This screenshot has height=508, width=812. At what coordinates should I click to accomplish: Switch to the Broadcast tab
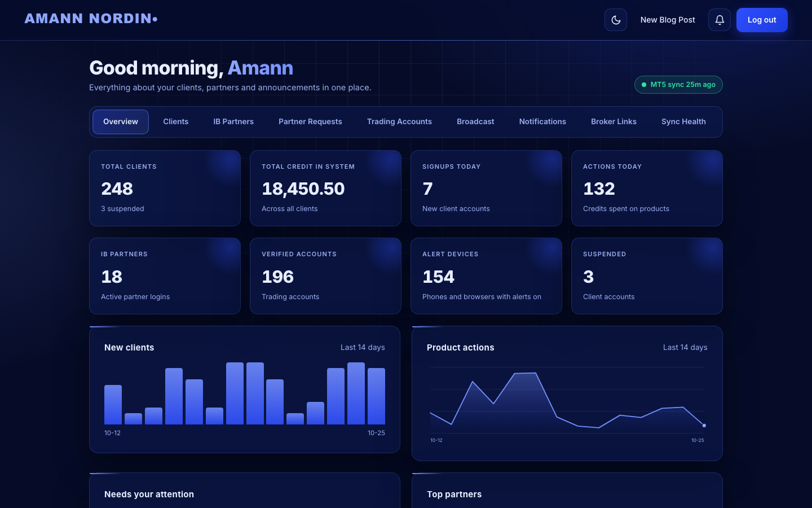[475, 122]
